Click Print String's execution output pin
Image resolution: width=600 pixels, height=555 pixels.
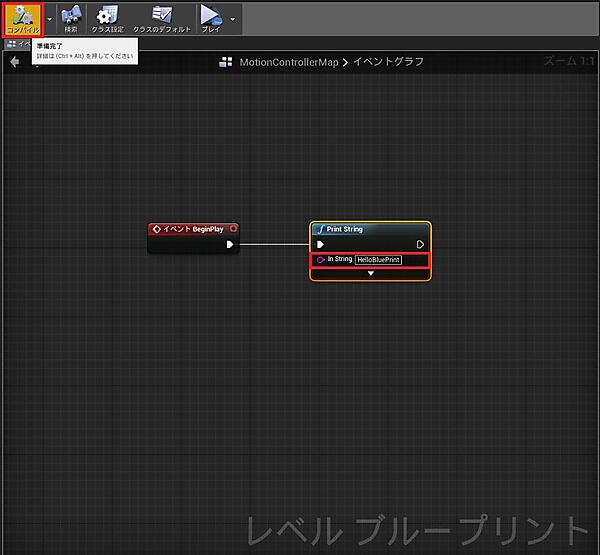click(421, 244)
